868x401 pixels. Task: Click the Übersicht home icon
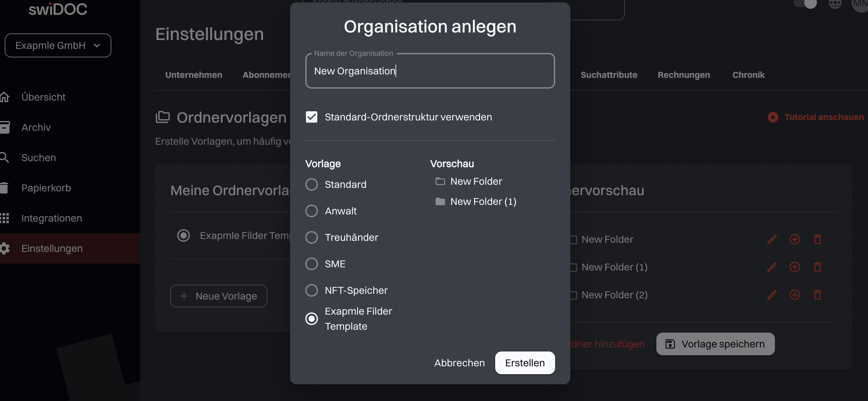pos(5,97)
